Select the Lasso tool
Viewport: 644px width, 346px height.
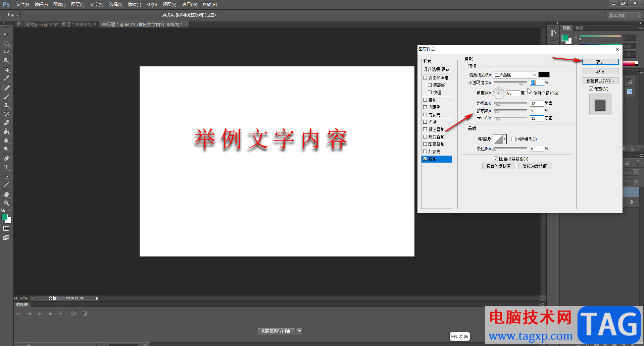click(6, 52)
